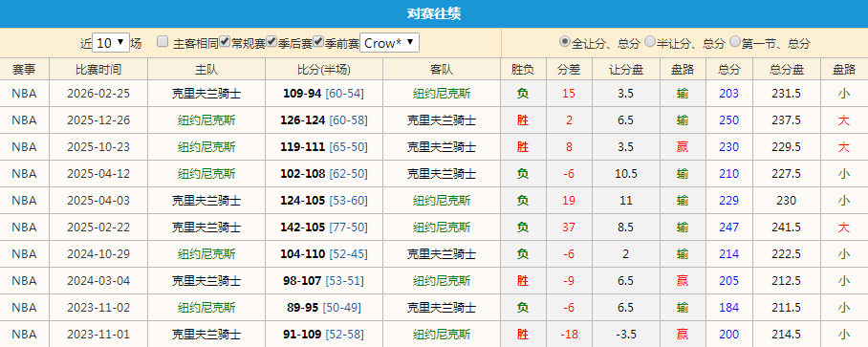868x347 pixels.
Task: Click the total line value 222.5
Action: [x=787, y=254]
